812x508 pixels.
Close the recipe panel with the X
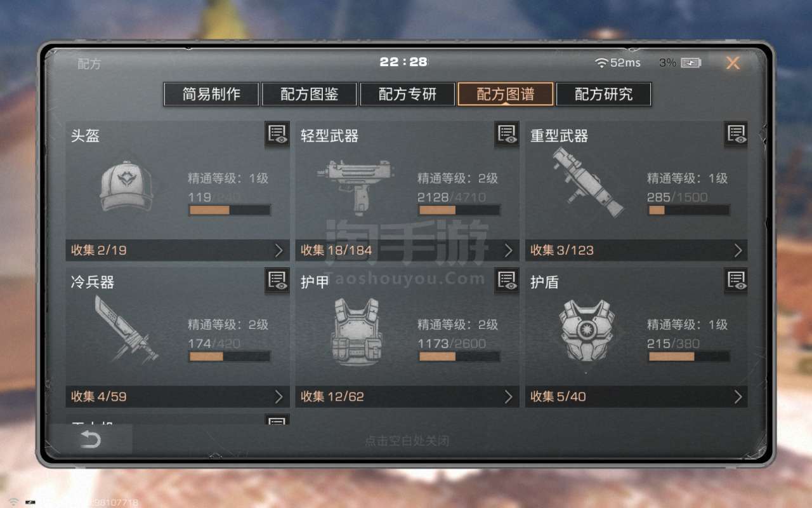(733, 63)
